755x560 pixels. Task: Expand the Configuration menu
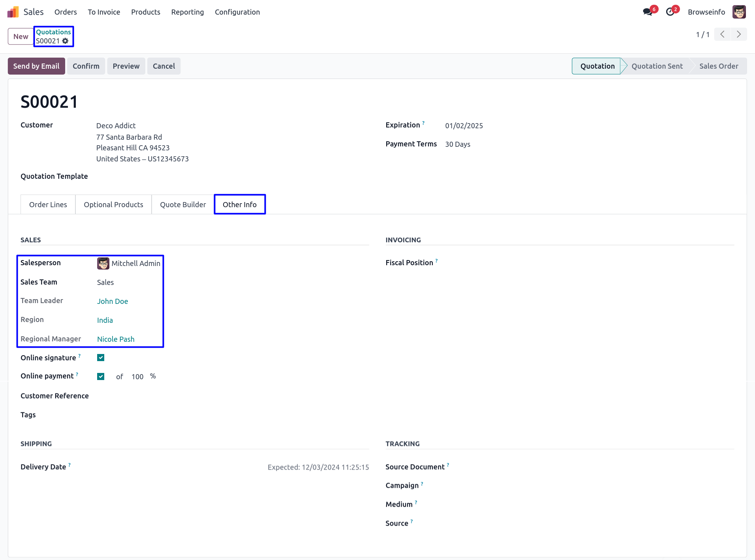(x=237, y=12)
